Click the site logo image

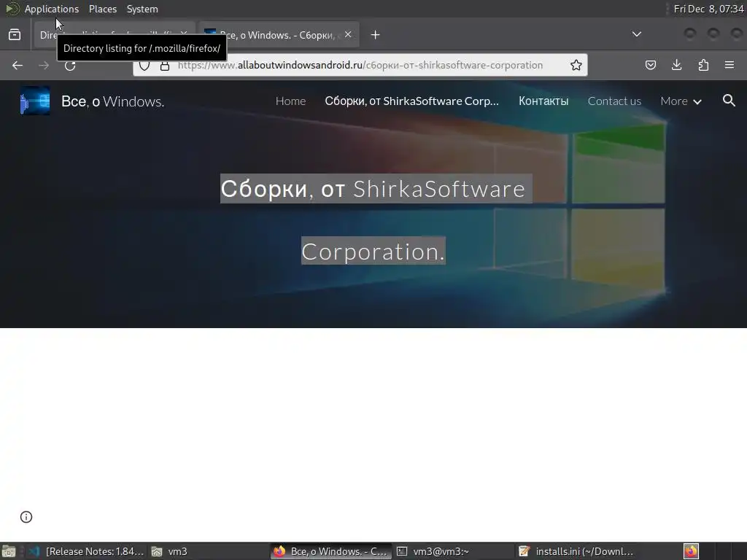coord(35,101)
